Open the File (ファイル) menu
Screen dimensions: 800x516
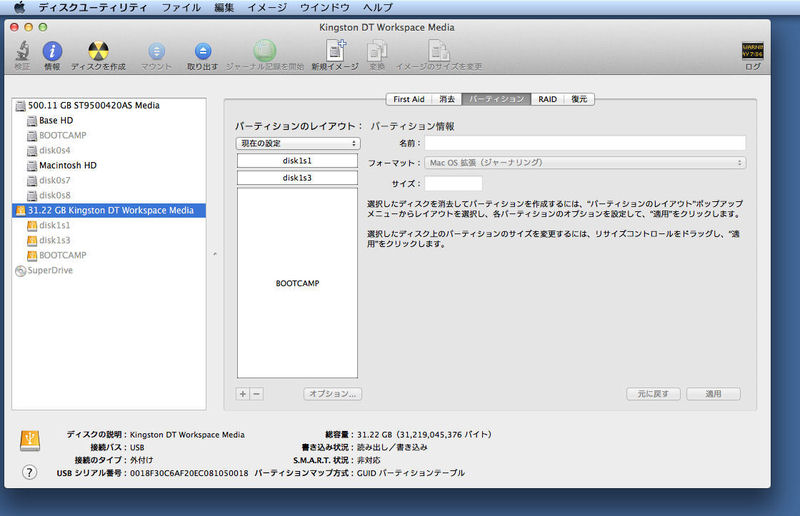pyautogui.click(x=181, y=7)
